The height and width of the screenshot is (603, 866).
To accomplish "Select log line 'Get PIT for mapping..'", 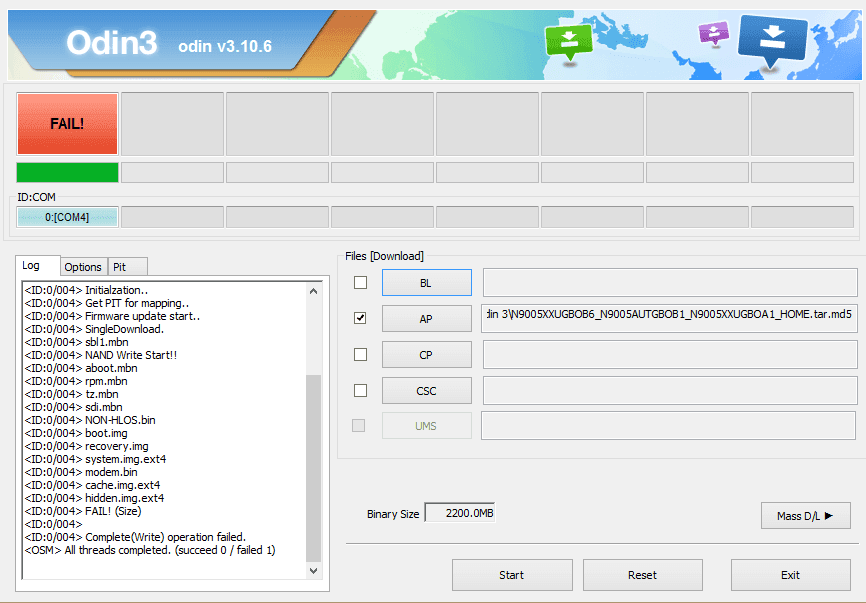I will (107, 303).
